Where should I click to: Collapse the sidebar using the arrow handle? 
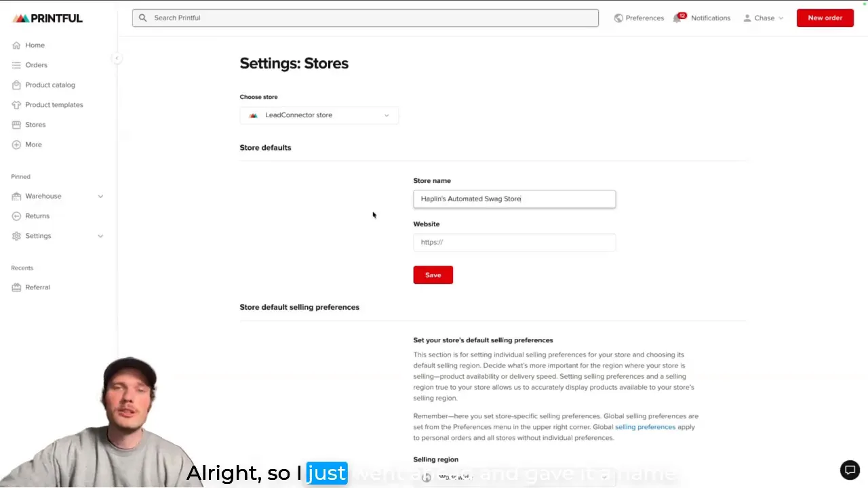point(117,58)
